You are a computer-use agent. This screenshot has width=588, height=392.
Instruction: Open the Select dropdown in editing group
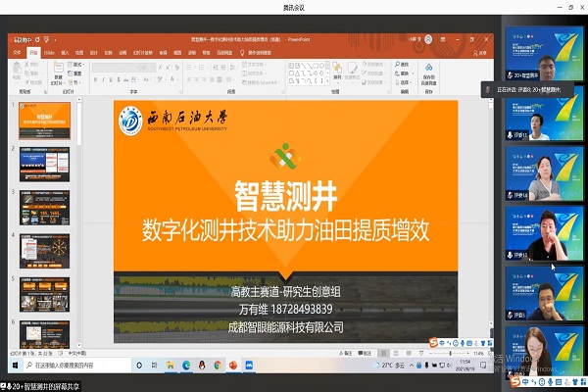pyautogui.click(x=405, y=82)
